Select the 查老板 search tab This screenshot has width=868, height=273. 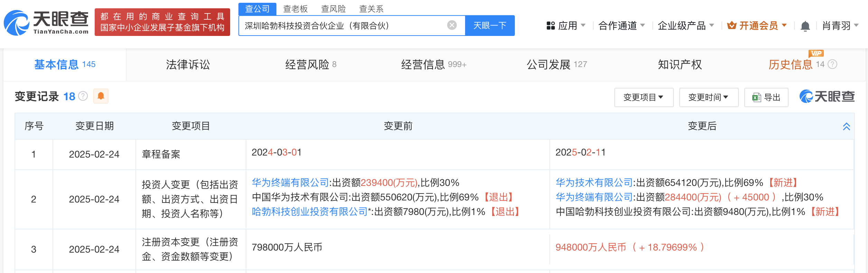click(x=295, y=9)
